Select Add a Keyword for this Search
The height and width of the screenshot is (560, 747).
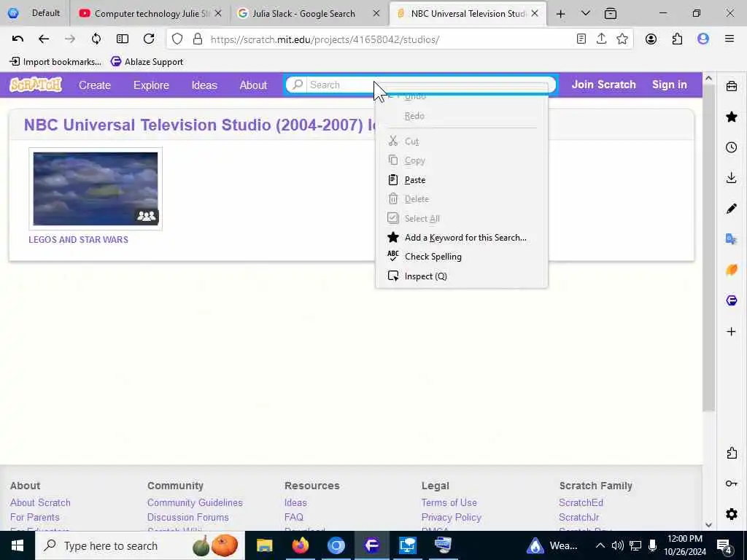coord(462,238)
